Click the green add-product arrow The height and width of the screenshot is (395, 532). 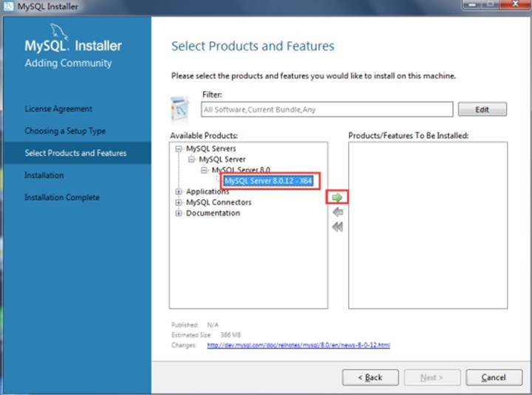tap(338, 197)
